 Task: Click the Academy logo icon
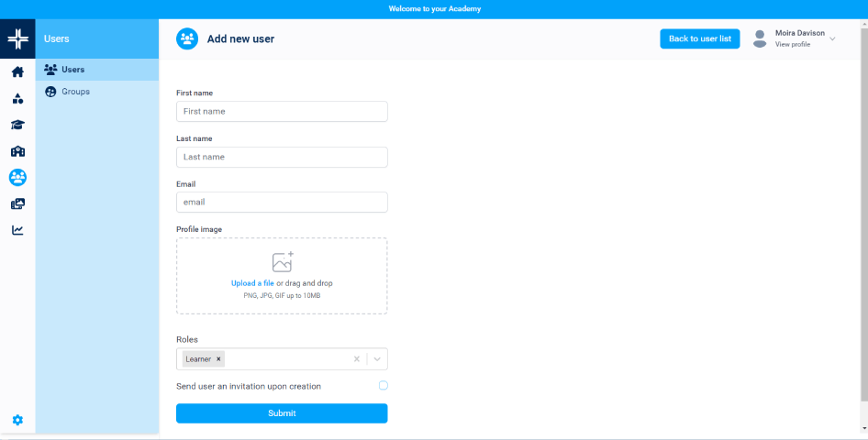coord(17,38)
